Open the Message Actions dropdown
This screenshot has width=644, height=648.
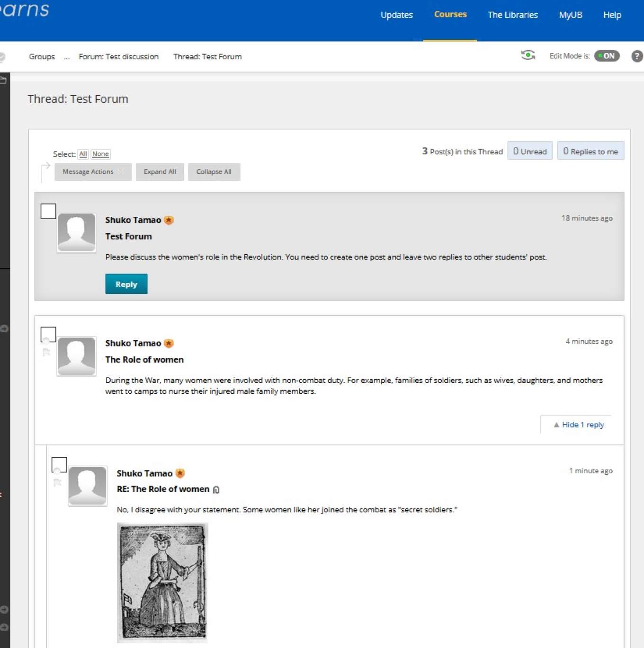(93, 172)
